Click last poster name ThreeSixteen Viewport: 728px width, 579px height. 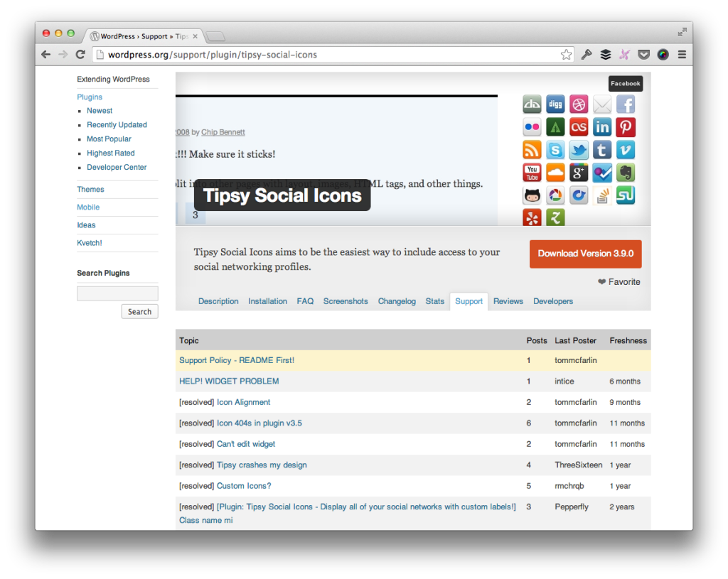579,465
